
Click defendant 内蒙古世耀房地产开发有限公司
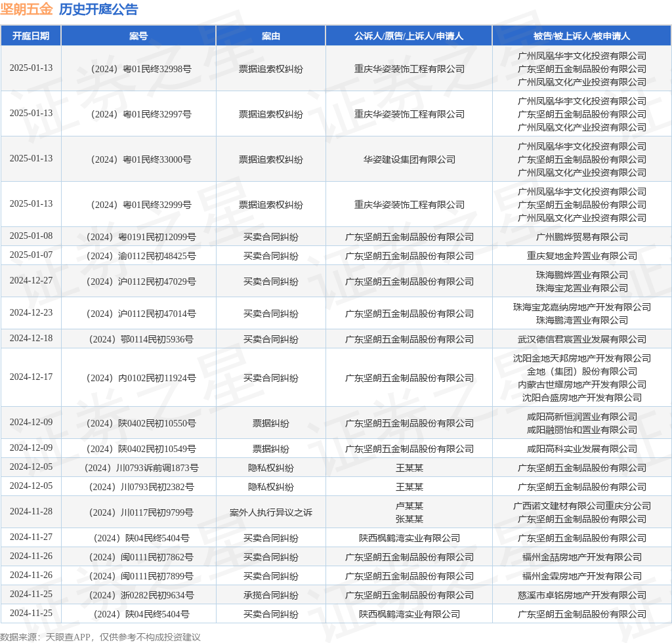(x=582, y=384)
